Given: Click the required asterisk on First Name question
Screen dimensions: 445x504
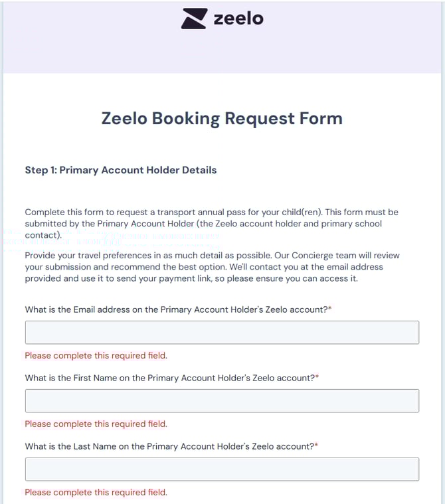Looking at the screenshot, I should coord(317,377).
